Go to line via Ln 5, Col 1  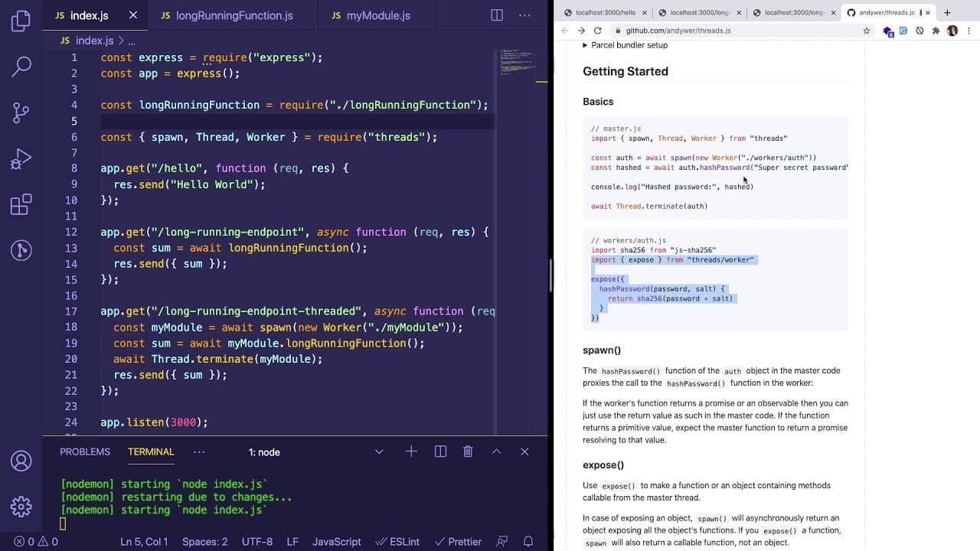144,541
